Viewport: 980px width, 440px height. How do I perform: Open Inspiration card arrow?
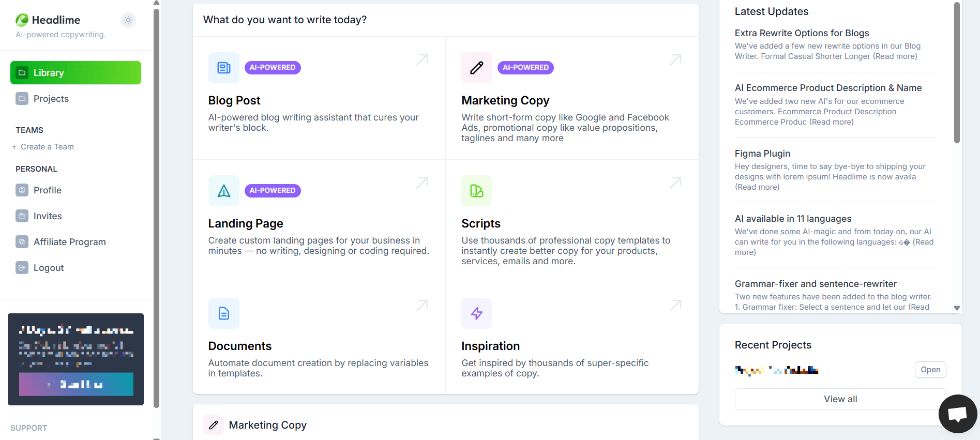point(675,306)
